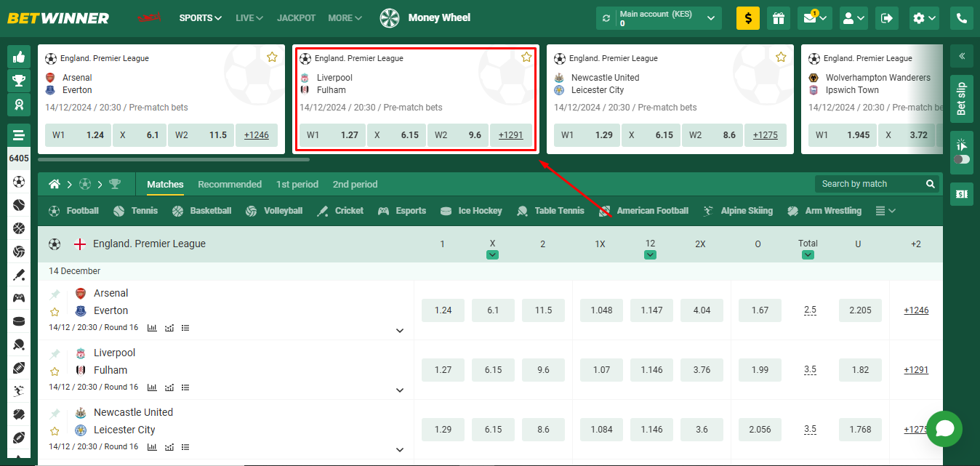The height and width of the screenshot is (466, 980).
Task: Switch to the Recommended tab
Action: coord(230,185)
